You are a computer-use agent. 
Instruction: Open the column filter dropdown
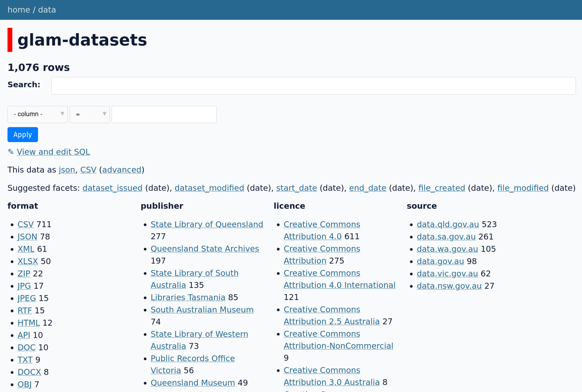pyautogui.click(x=38, y=114)
